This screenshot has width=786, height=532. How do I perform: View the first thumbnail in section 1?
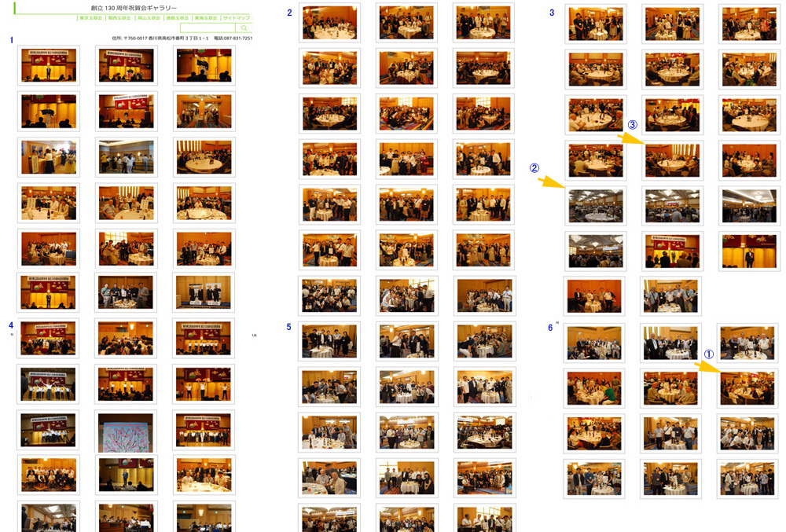49,65
